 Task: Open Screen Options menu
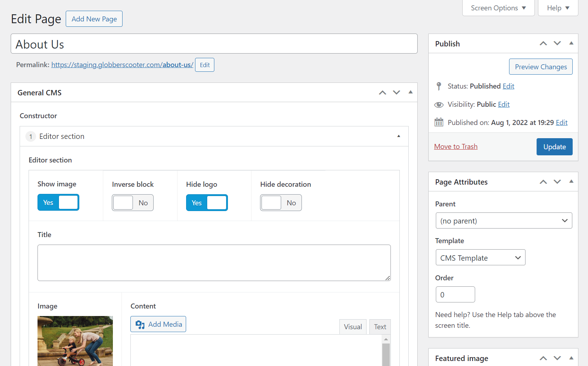pos(498,8)
